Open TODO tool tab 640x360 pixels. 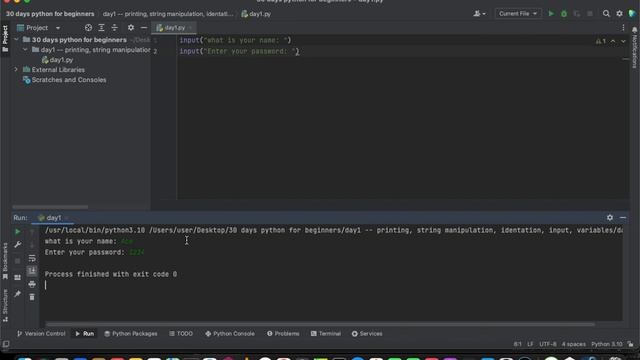[181, 333]
